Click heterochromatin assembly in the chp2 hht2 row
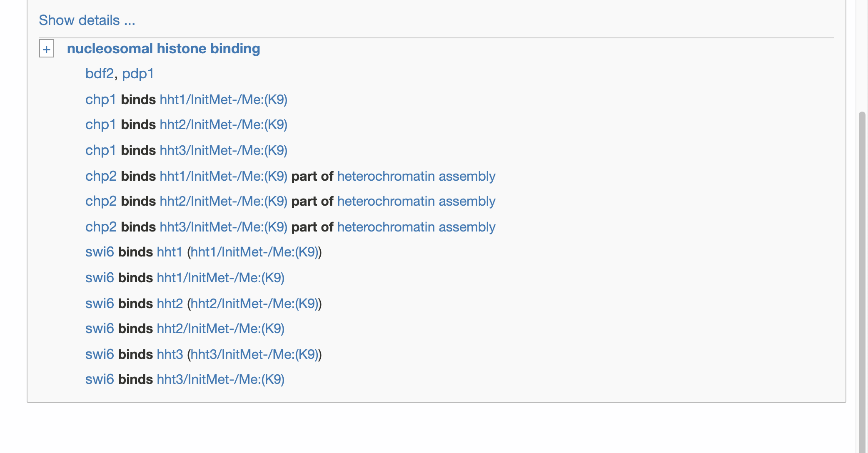Screen dimensions: 868x453 click(x=416, y=201)
